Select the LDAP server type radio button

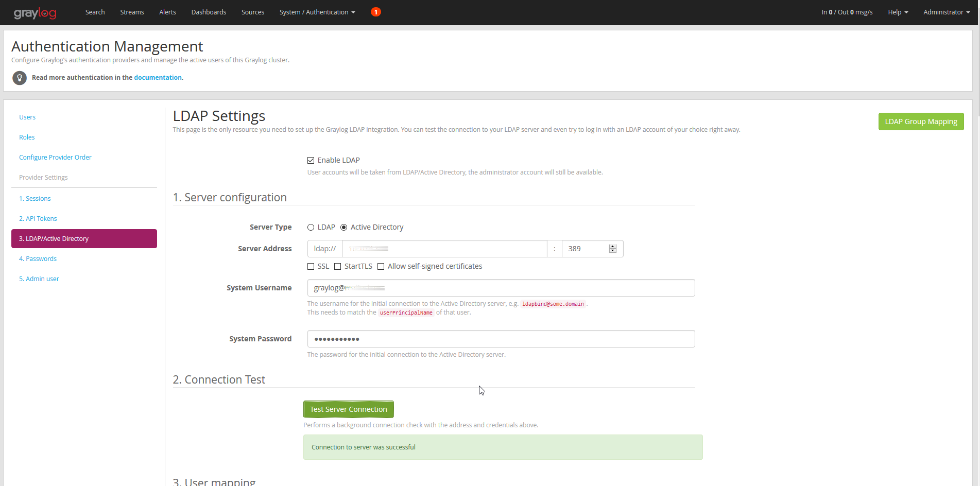[311, 228]
